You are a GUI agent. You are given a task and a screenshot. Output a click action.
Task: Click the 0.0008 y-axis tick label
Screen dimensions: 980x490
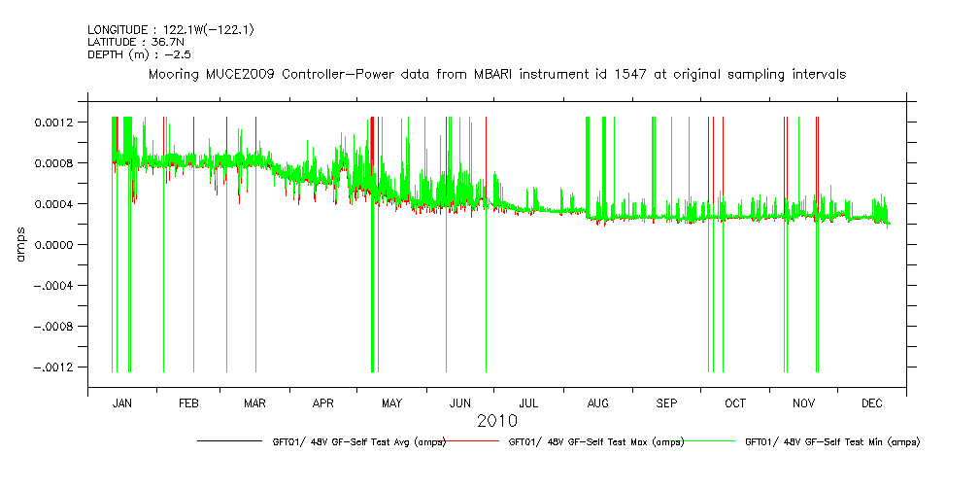click(x=54, y=163)
